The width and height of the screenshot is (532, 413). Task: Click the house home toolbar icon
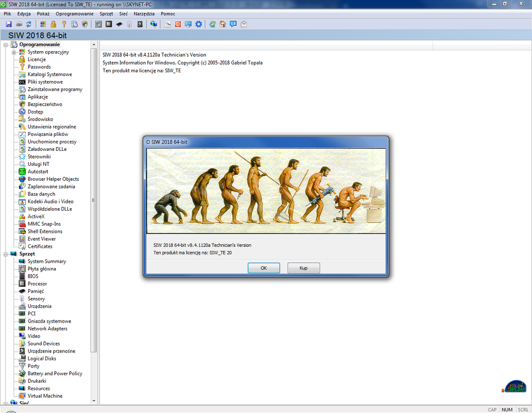[223, 24]
